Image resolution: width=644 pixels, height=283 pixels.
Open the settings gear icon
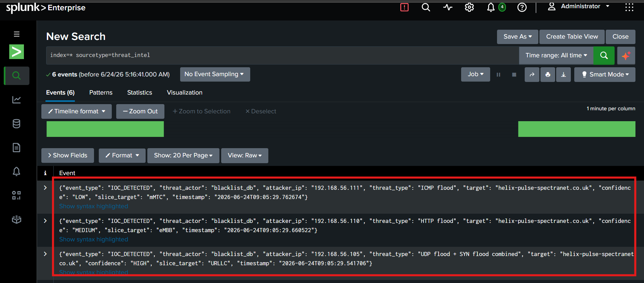(469, 7)
